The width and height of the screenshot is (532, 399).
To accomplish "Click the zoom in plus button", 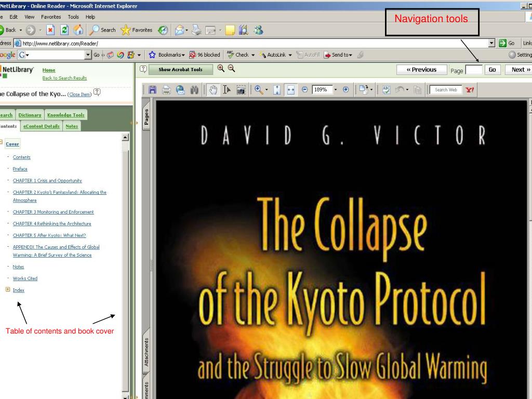I will coord(345,89).
